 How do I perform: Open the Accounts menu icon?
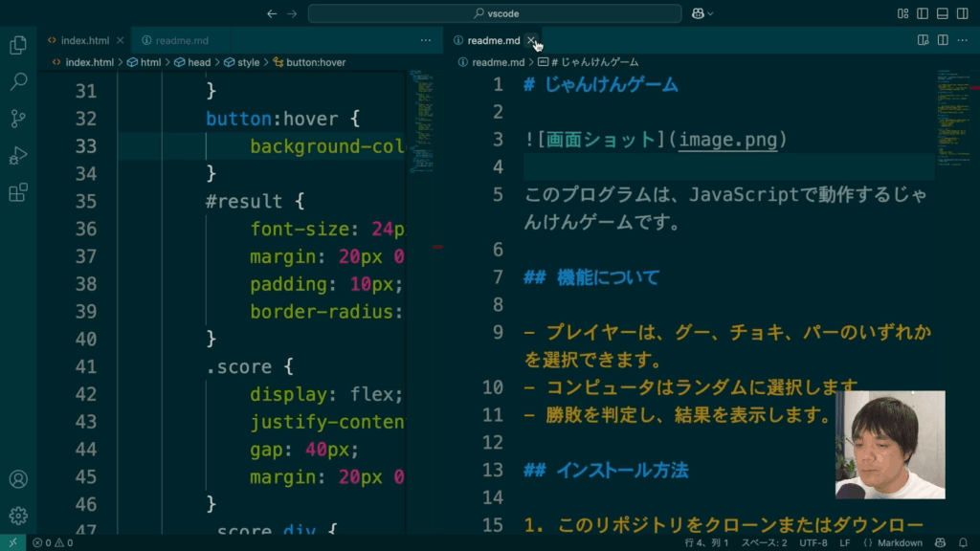click(x=17, y=479)
